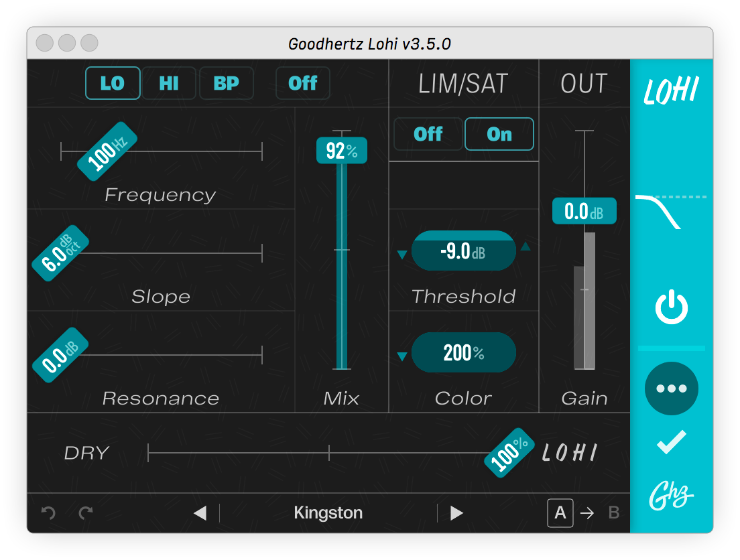This screenshot has width=740, height=560.
Task: Switch LIM/SAT to On
Action: (499, 134)
